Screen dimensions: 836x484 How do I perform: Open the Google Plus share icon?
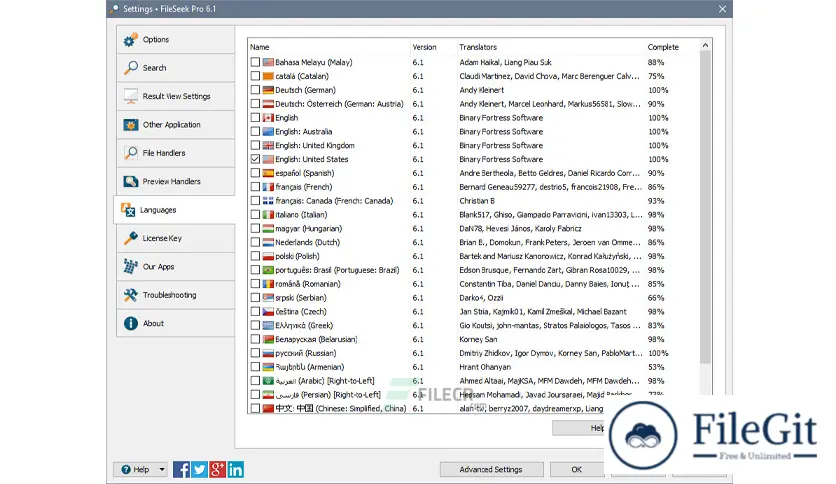[x=218, y=469]
